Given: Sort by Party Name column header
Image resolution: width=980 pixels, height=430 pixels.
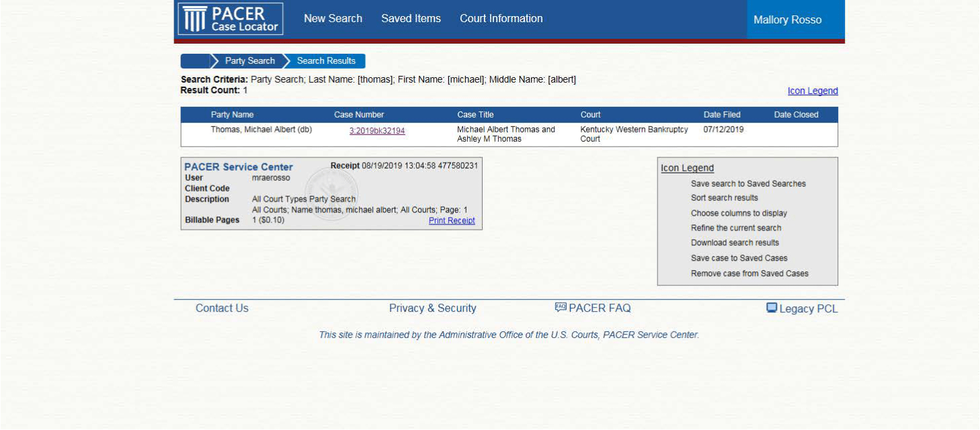Looking at the screenshot, I should pos(232,115).
